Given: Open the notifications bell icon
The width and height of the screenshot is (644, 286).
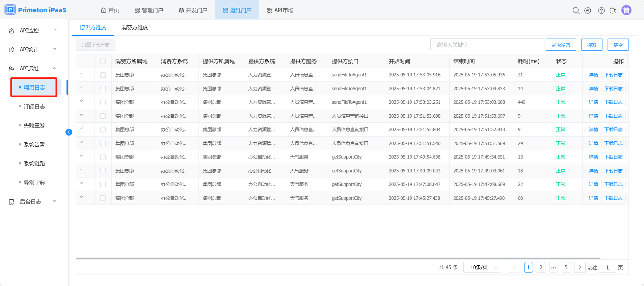Looking at the screenshot, I should pos(613,10).
